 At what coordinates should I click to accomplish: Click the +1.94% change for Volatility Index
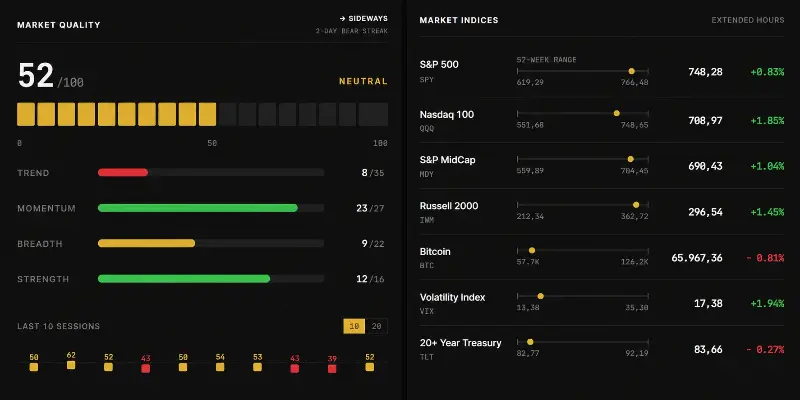pyautogui.click(x=767, y=303)
